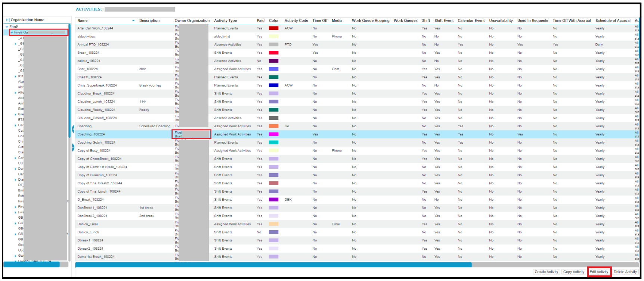This screenshot has height=281, width=644.
Task: Expand the tree node starting with 011
Action: (15, 76)
